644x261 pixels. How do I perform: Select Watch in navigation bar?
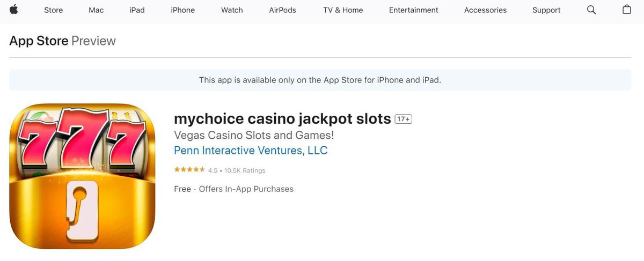(232, 10)
